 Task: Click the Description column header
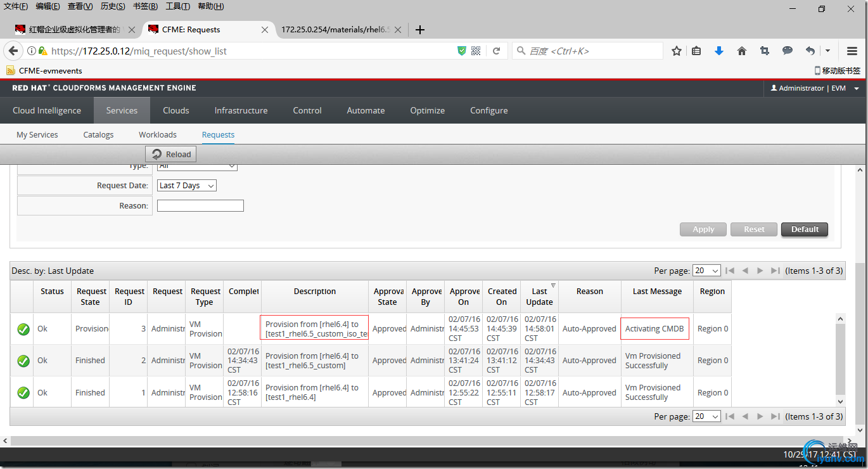click(x=315, y=297)
